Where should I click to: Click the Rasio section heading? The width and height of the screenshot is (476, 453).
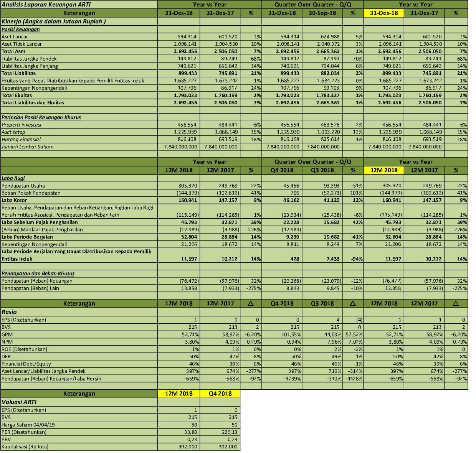(x=8, y=311)
